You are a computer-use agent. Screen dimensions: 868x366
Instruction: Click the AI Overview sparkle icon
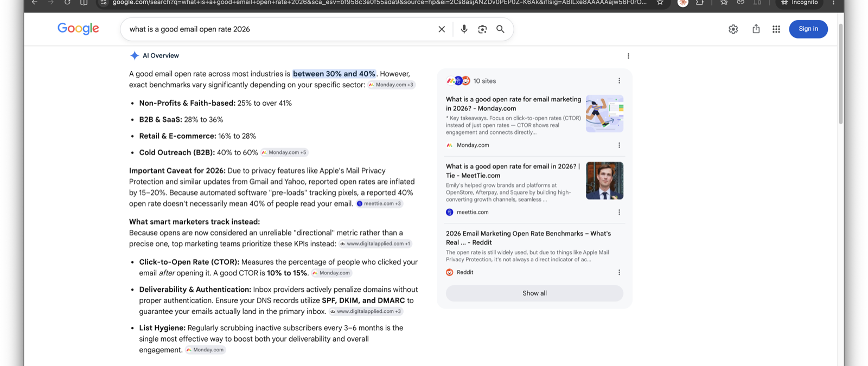[x=135, y=56]
